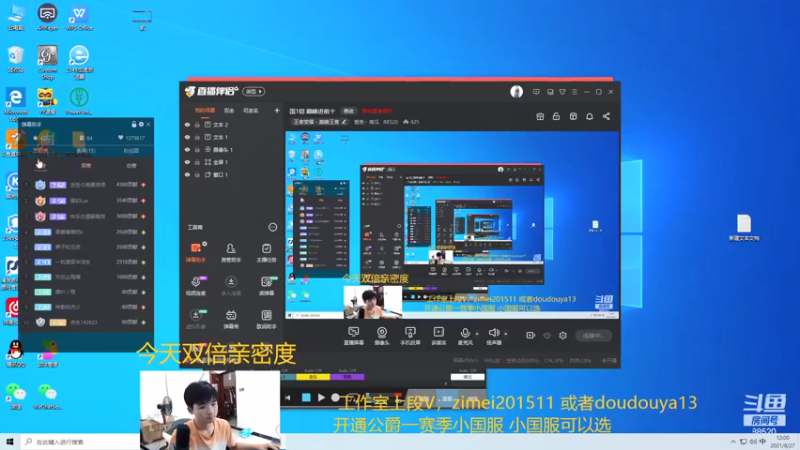Click the share icon at top right
Image resolution: width=800 pixels, height=450 pixels.
606,116
